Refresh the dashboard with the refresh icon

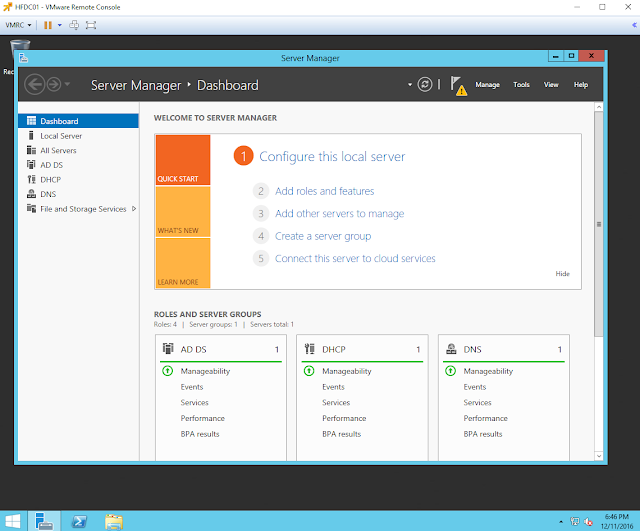(x=424, y=84)
